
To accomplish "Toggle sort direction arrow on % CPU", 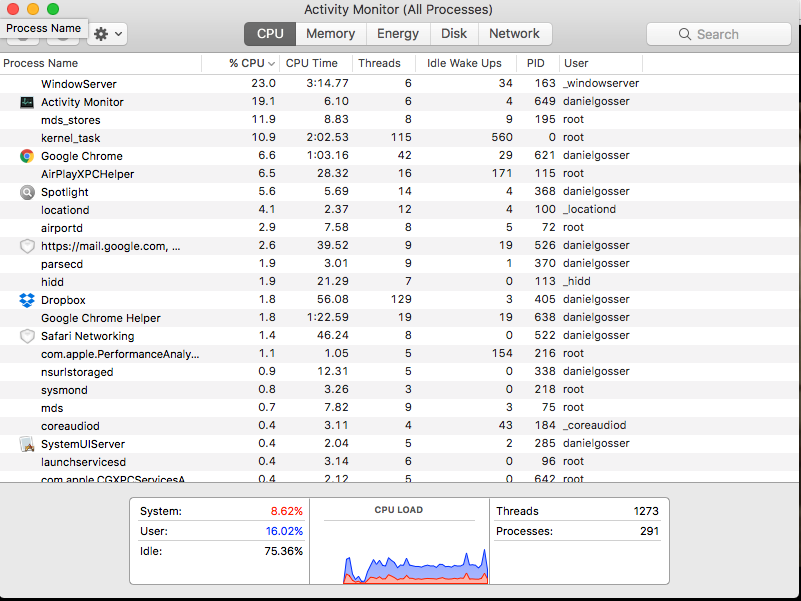I will (x=271, y=64).
